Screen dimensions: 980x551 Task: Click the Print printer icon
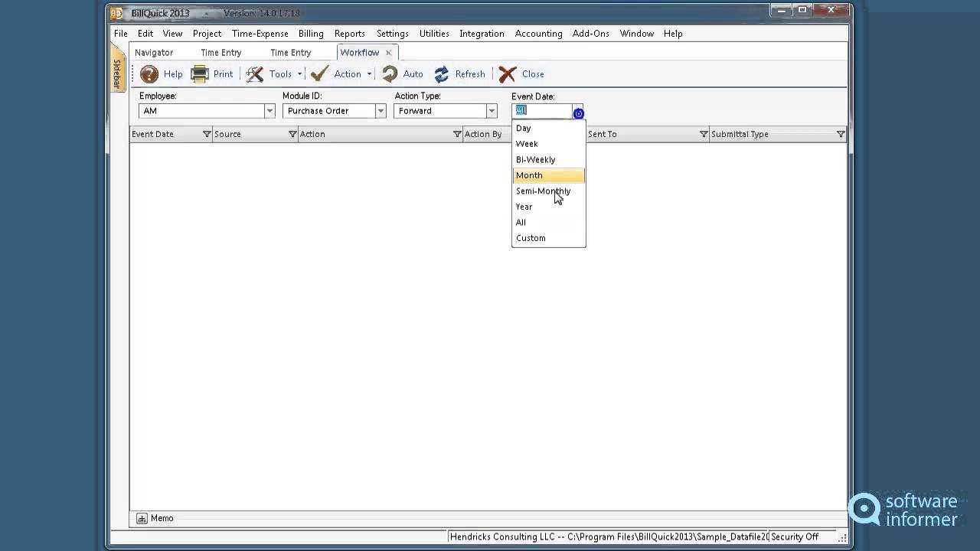coord(200,74)
